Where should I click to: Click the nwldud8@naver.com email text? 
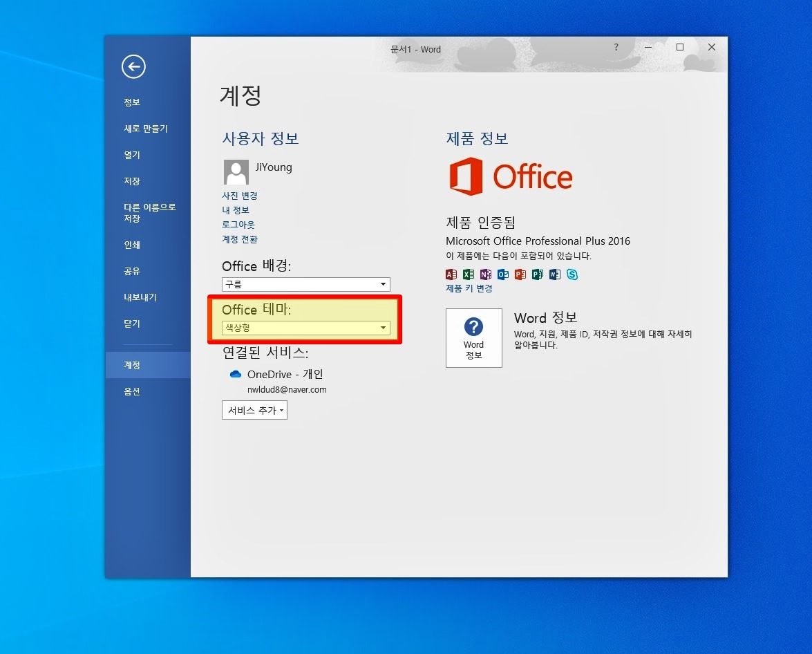pos(287,390)
